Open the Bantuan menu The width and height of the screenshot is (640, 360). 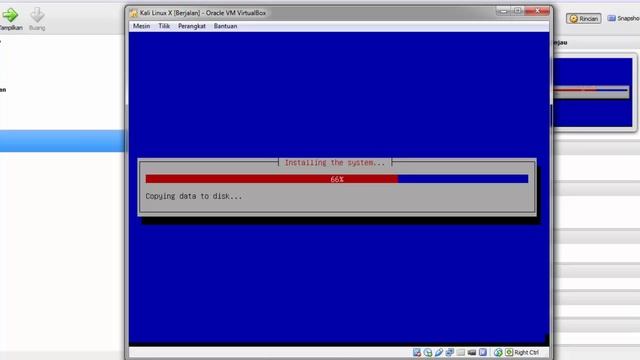pos(225,26)
